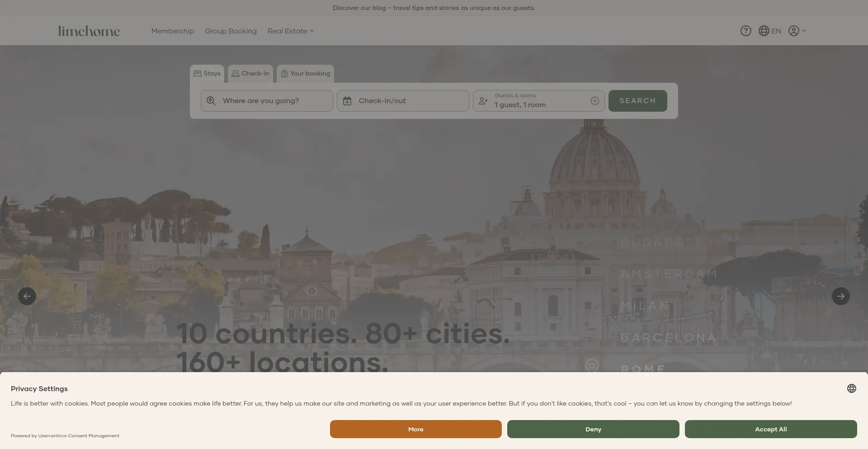The image size is (868, 449).
Task: Go to previous slide with left arrow
Action: [x=27, y=296]
